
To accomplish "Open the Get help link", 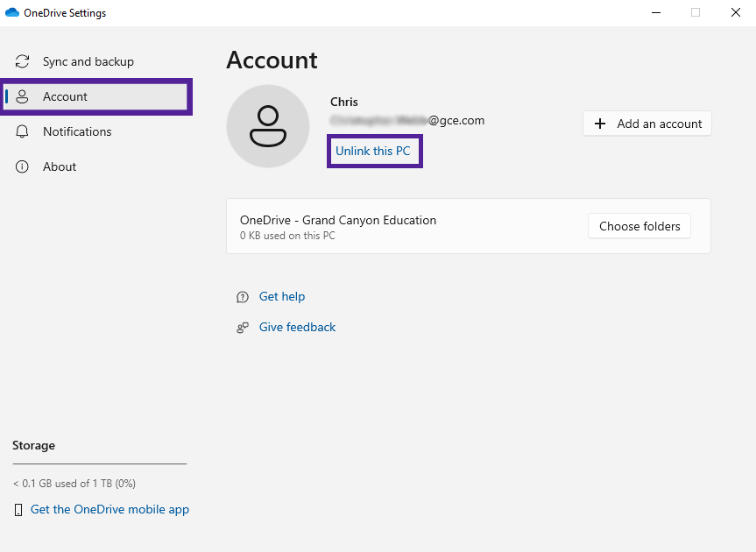I will coord(282,296).
